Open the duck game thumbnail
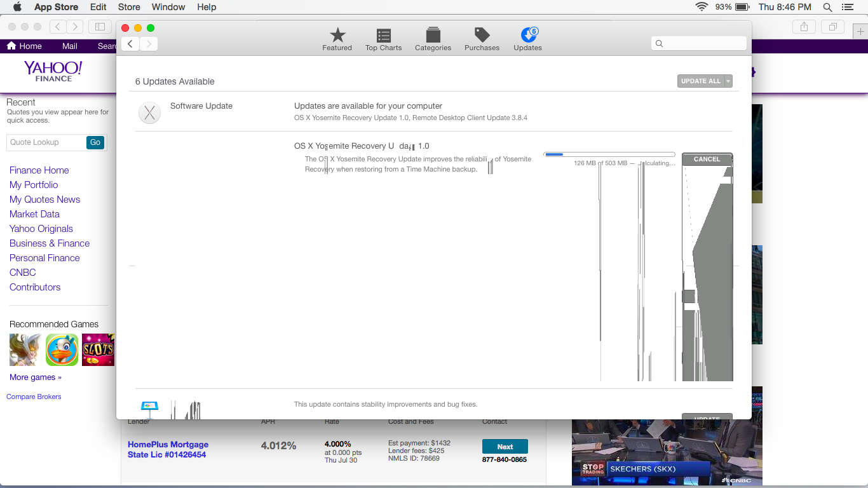The image size is (868, 488). (x=62, y=349)
